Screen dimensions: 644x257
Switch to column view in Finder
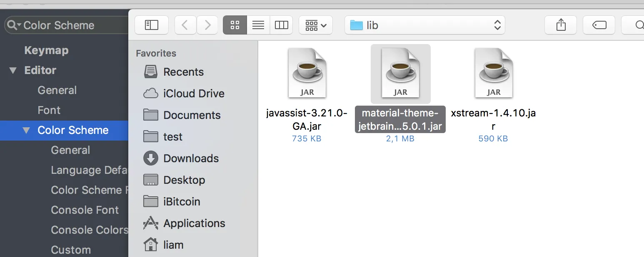tap(281, 25)
